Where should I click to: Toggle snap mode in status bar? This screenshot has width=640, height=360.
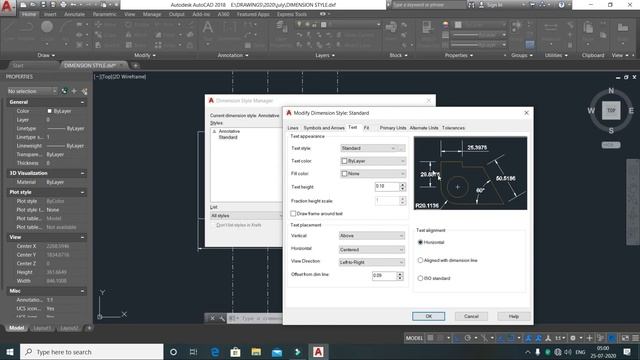[x=440, y=338]
